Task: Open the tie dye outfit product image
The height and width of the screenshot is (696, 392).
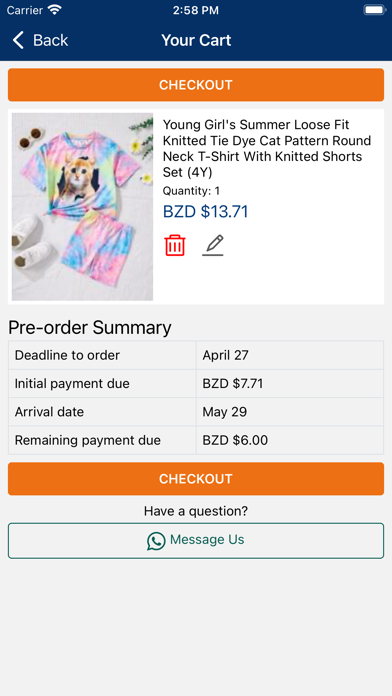Action: (82, 207)
